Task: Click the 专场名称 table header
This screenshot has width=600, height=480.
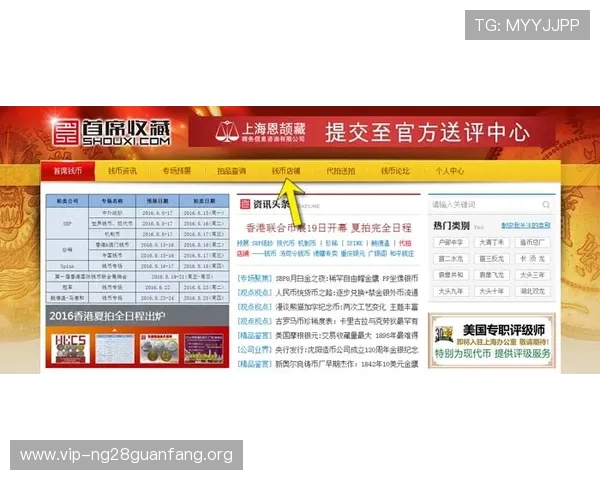Action: click(112, 201)
